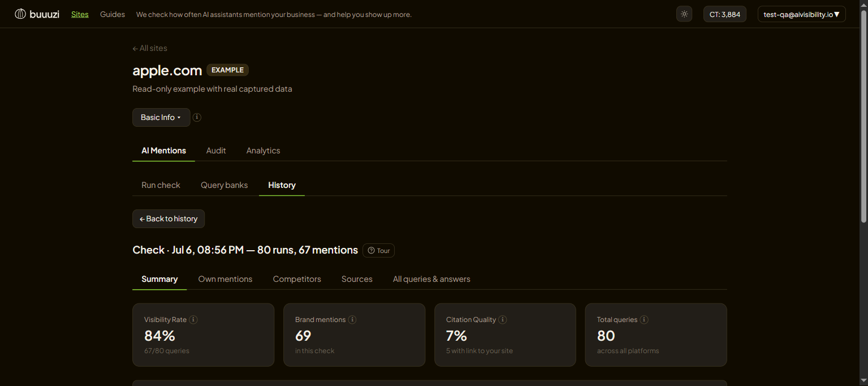Click the EXAMPLE badge beside apple.com
Image resolution: width=868 pixels, height=386 pixels.
pyautogui.click(x=227, y=70)
